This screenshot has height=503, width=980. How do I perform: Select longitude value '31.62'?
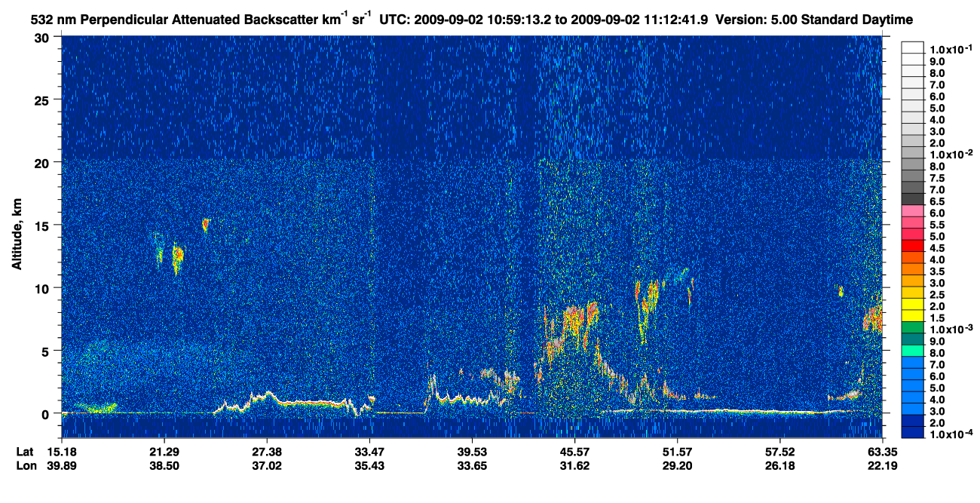pos(574,465)
